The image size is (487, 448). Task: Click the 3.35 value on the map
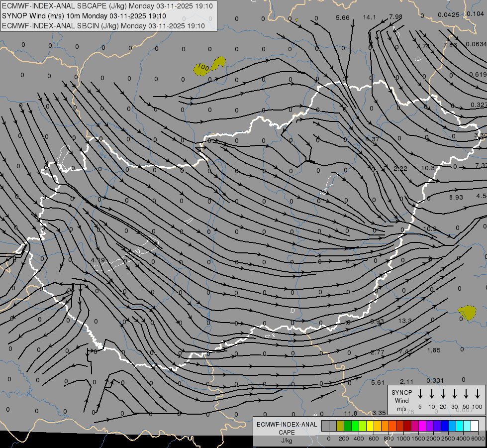[x=379, y=413]
